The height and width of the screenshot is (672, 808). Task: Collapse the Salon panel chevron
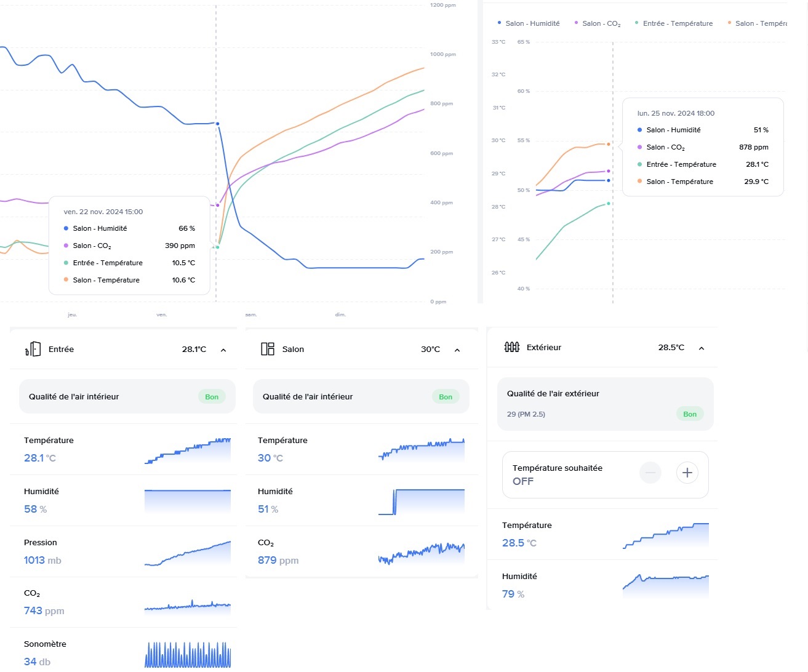pos(457,350)
